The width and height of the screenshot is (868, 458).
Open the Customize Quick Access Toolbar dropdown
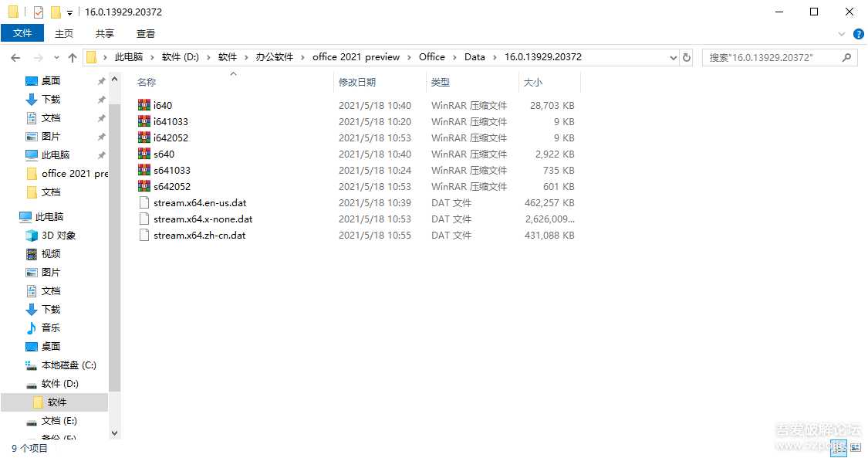69,12
